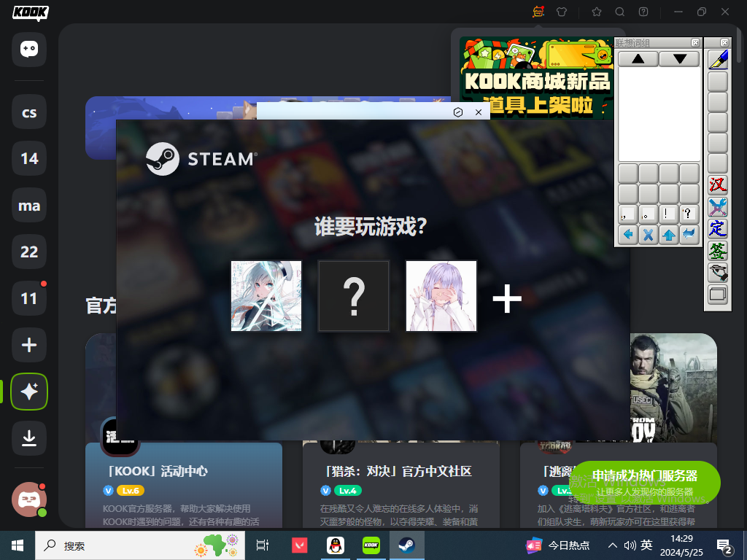The width and height of the screenshot is (747, 560).
Task: Insert exclamation mark in handwriting panel
Action: click(x=669, y=214)
